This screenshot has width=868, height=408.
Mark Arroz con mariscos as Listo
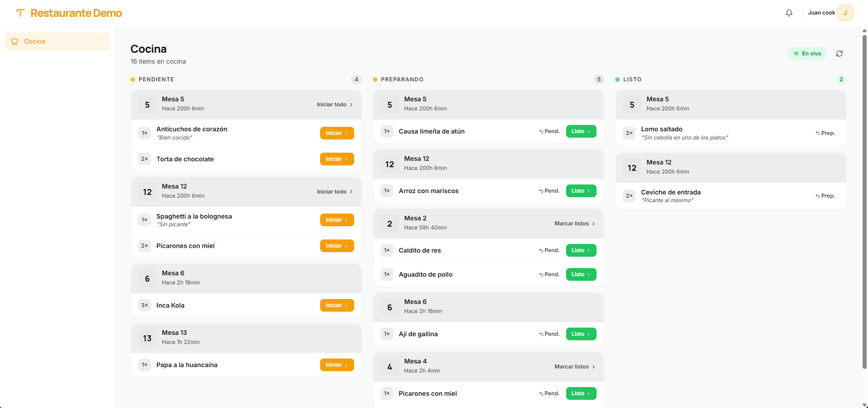coord(581,191)
